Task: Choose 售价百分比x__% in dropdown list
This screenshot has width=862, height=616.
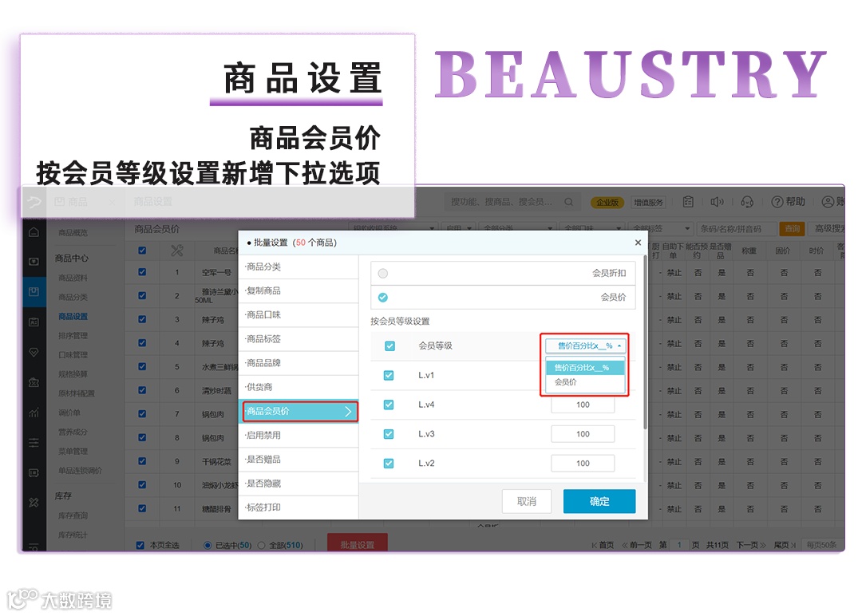Action: (585, 368)
